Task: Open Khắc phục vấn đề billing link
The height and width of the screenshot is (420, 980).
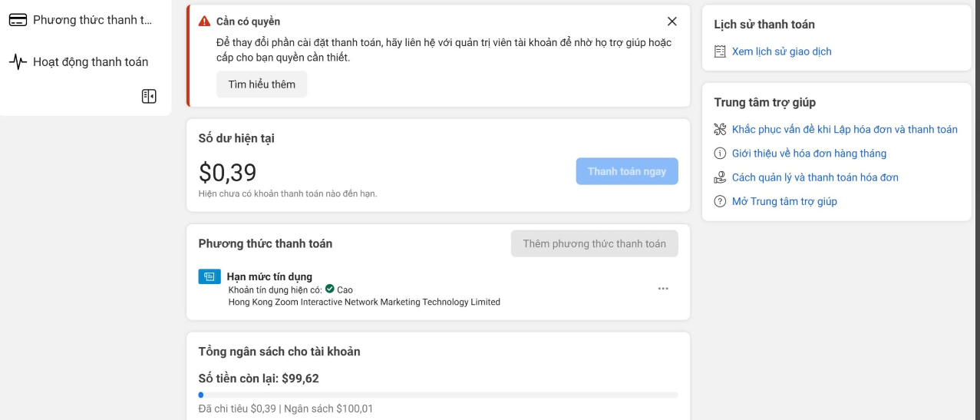Action: tap(844, 129)
